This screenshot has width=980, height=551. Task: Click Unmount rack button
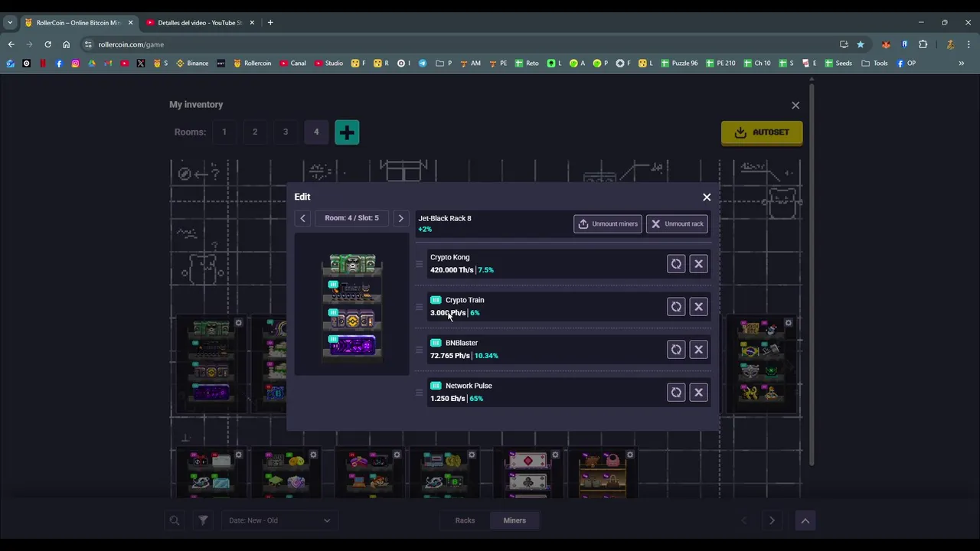click(677, 223)
